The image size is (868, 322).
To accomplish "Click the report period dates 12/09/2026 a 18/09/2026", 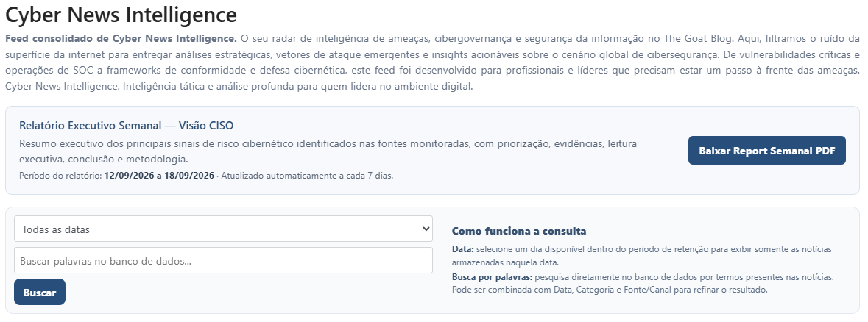I will [x=160, y=176].
